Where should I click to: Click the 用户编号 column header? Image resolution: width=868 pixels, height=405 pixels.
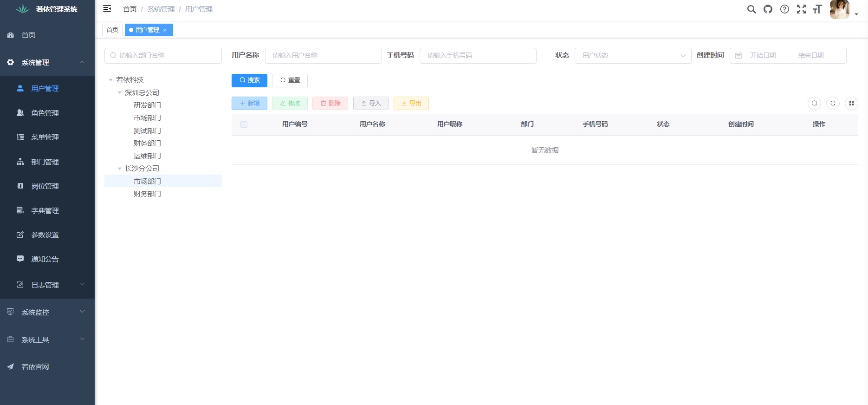point(295,124)
